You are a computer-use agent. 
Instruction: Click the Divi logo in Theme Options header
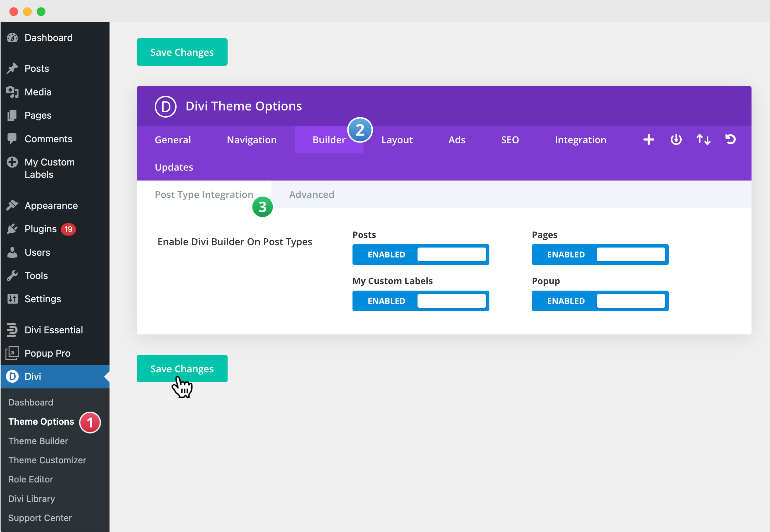[166, 107]
